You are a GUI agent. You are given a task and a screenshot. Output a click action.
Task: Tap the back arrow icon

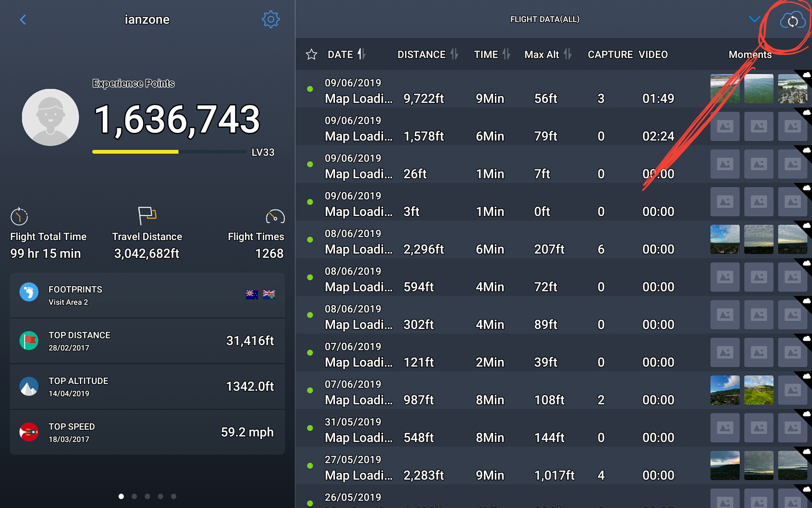coord(23,19)
